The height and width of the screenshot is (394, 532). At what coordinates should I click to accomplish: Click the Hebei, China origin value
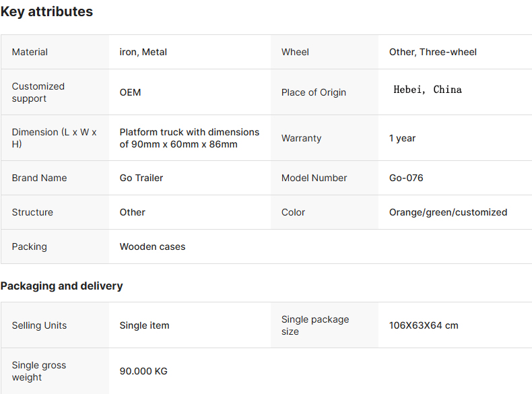point(428,90)
